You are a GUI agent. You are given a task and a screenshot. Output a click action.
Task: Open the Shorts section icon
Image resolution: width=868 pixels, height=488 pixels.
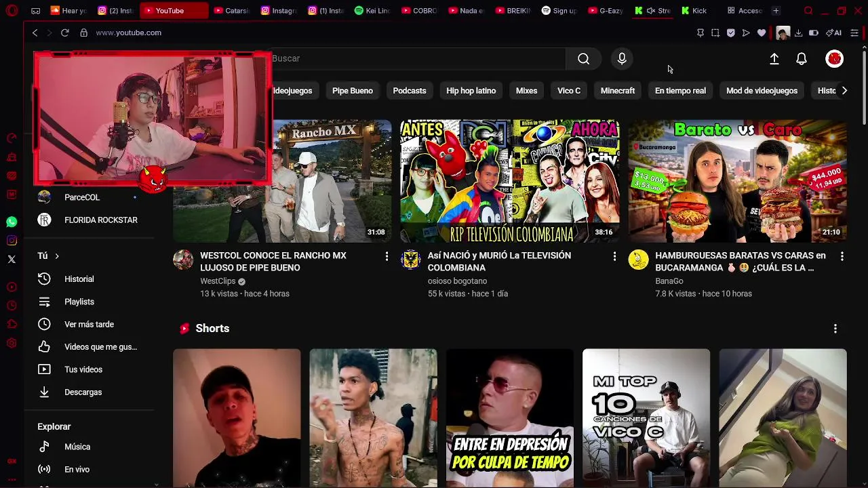click(184, 329)
